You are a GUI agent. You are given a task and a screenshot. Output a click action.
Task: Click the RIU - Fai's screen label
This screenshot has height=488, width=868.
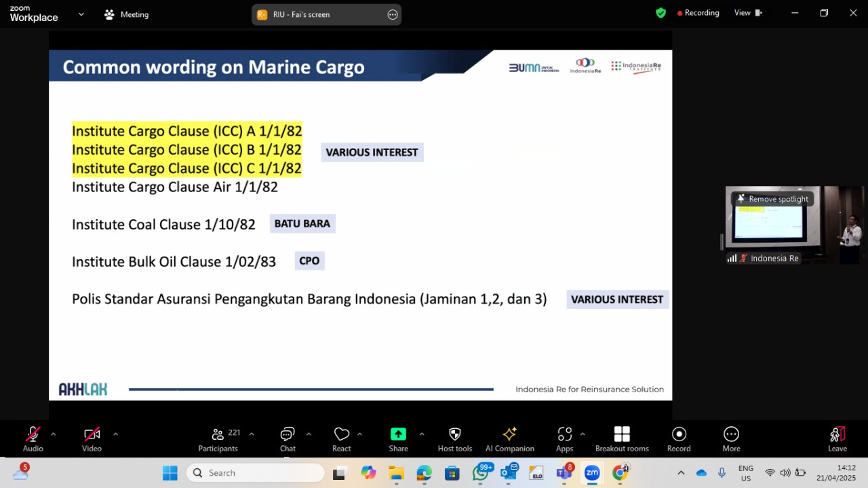click(x=301, y=14)
